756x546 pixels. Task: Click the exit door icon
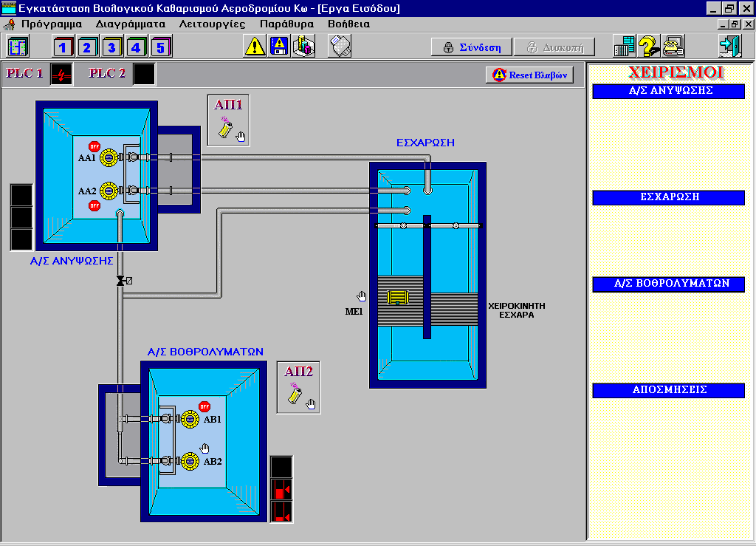pos(729,47)
